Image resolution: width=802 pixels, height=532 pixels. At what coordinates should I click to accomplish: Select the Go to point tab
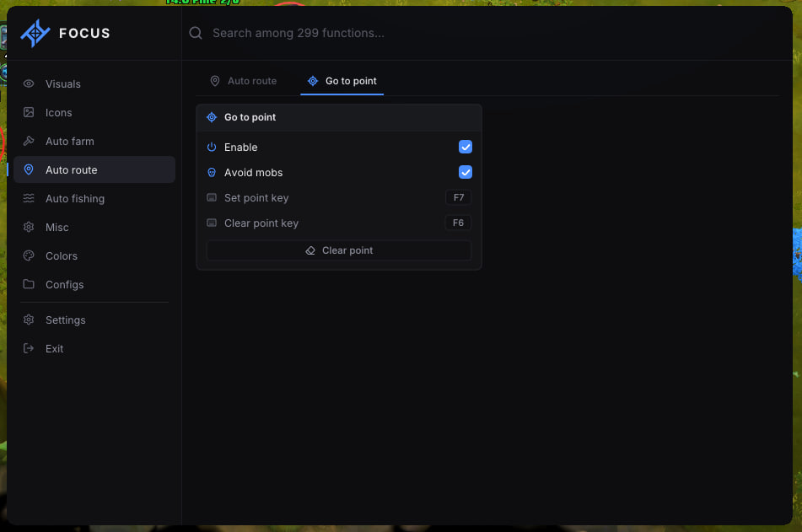[x=342, y=81]
